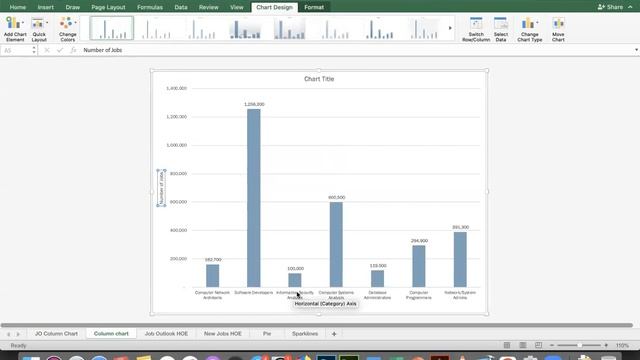The width and height of the screenshot is (640, 360).
Task: Click the zoom percentage value
Action: 622,345
